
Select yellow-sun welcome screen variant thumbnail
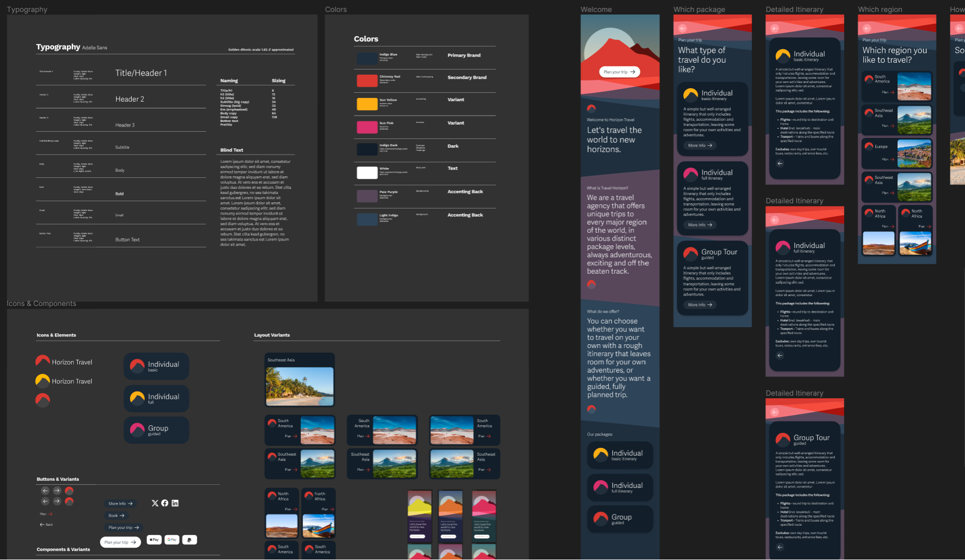(420, 516)
